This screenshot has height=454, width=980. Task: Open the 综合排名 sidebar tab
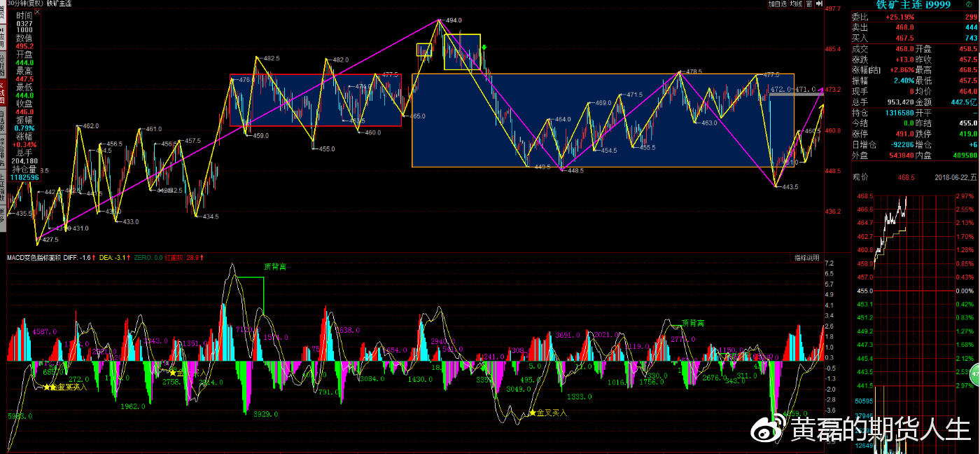pyautogui.click(x=3, y=153)
